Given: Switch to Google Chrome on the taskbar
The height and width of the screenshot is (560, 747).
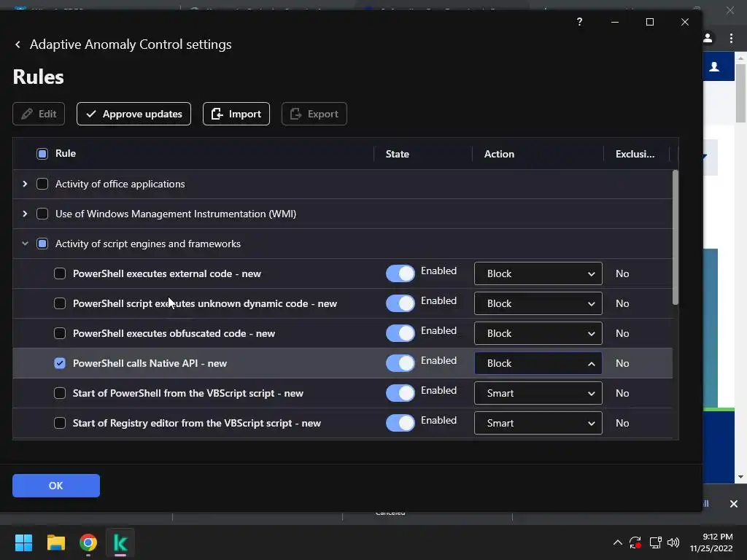Looking at the screenshot, I should coord(88,542).
